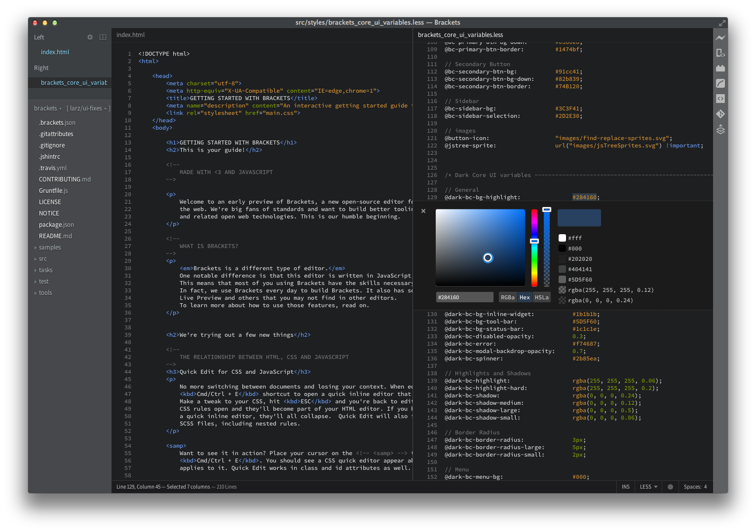Open the LESS language mode dropdown

[x=648, y=487]
